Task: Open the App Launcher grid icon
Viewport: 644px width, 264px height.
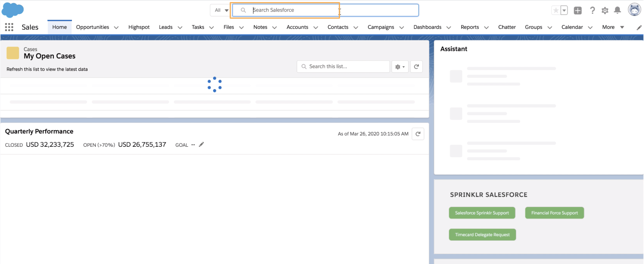Action: pos(9,27)
